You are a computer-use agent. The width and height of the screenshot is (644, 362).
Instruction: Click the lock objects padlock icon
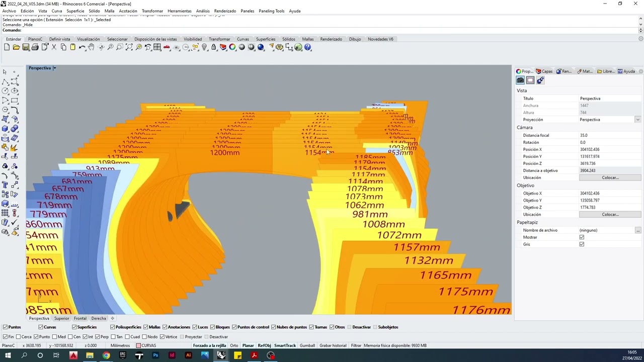pyautogui.click(x=214, y=47)
